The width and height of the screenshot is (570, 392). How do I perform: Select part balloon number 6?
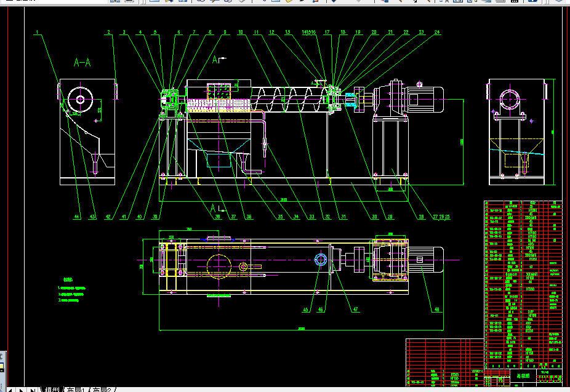pos(179,33)
